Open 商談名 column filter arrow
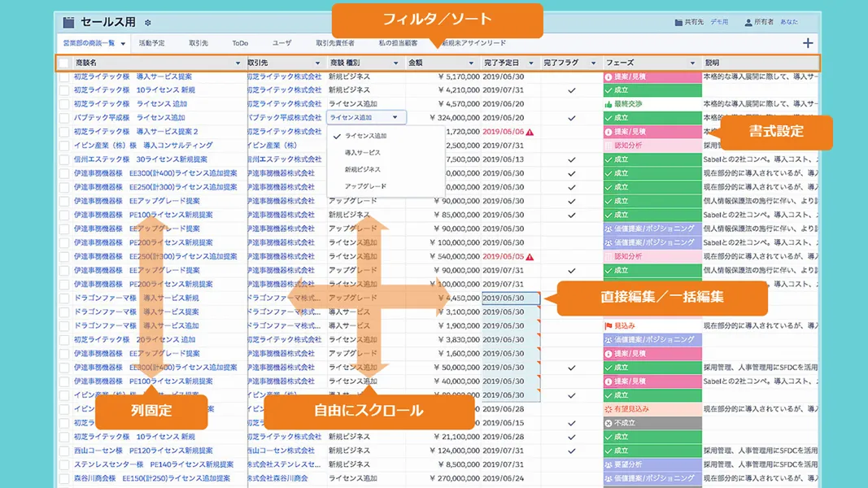 [238, 63]
